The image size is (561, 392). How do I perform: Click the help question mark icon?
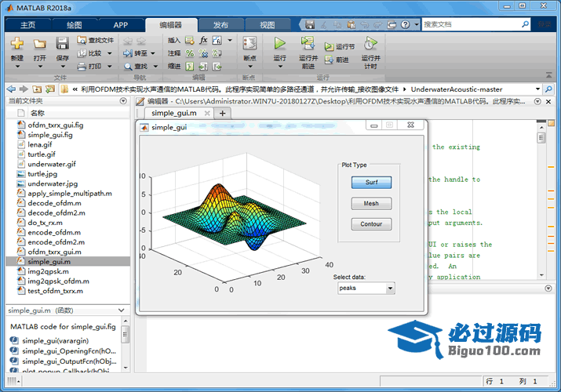406,24
